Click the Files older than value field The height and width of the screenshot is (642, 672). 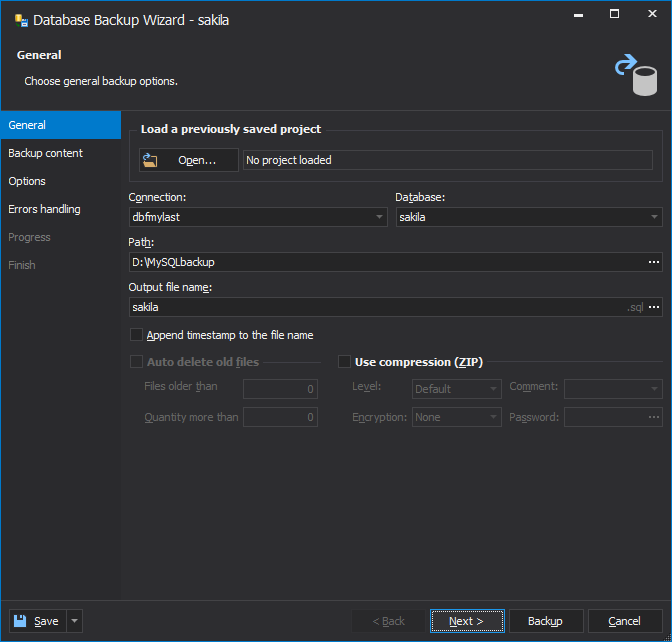point(280,389)
